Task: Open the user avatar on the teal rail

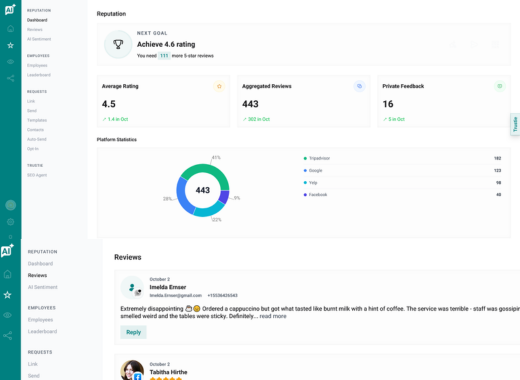Action: 11,205
